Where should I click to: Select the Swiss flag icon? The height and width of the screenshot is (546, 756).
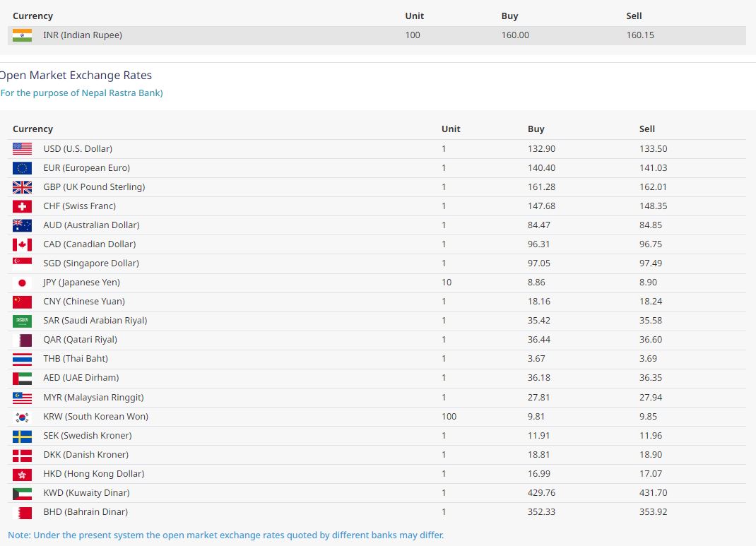click(22, 206)
